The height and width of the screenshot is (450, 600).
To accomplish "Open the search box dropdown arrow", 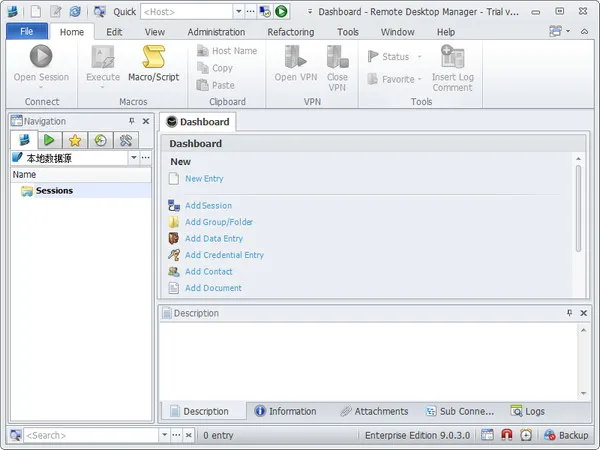I will tap(164, 435).
